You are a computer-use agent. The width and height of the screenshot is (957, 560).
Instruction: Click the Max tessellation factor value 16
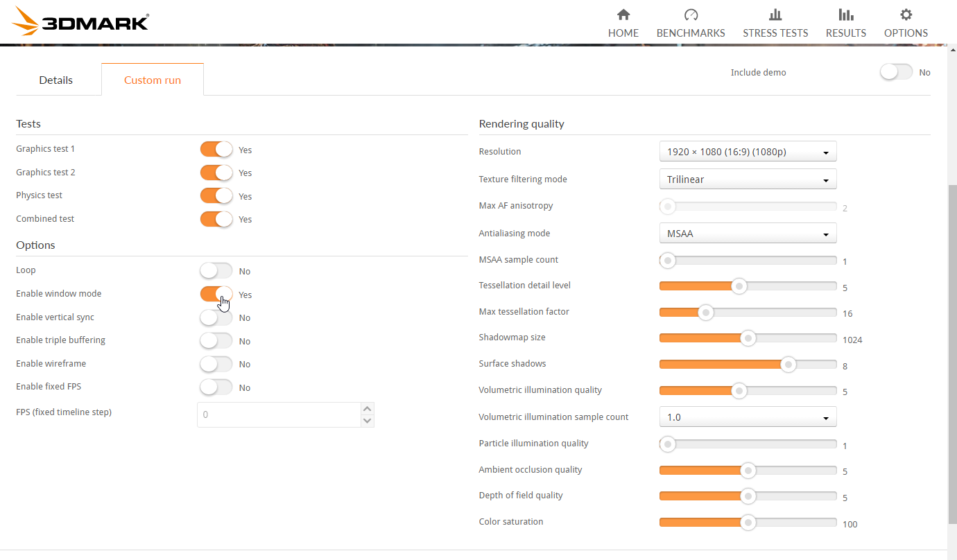tap(847, 314)
